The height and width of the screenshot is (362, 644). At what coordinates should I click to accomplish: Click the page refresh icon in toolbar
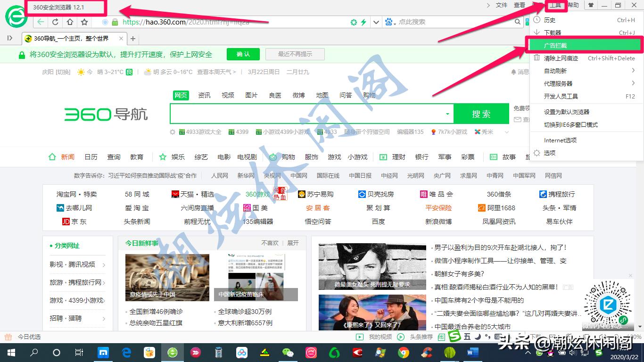(x=55, y=22)
